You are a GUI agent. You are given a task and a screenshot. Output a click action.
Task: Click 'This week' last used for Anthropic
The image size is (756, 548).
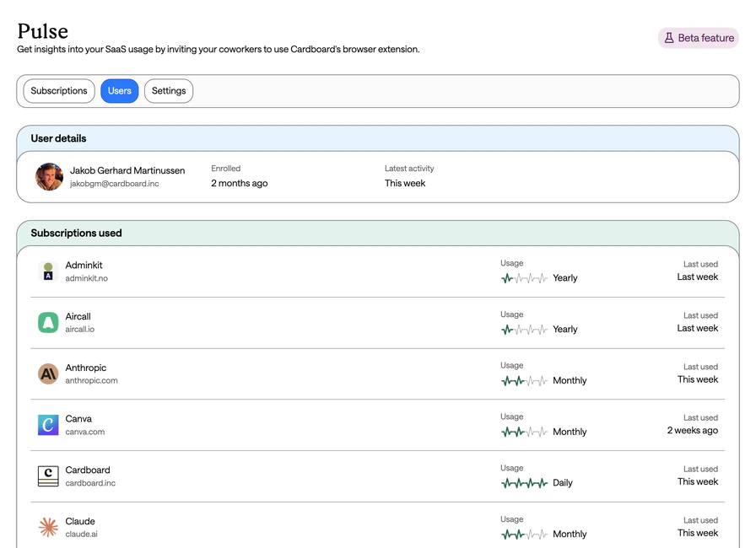[698, 379]
